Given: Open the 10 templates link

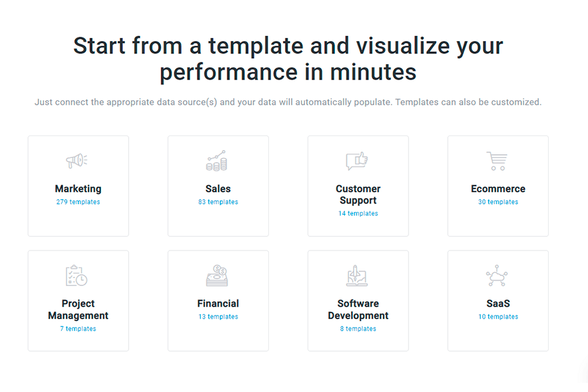Looking at the screenshot, I should 498,317.
